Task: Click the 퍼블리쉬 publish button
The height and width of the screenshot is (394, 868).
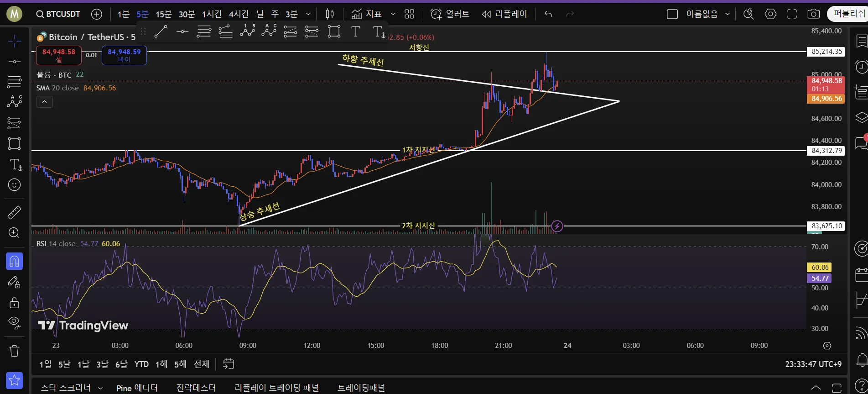Action: pyautogui.click(x=847, y=14)
